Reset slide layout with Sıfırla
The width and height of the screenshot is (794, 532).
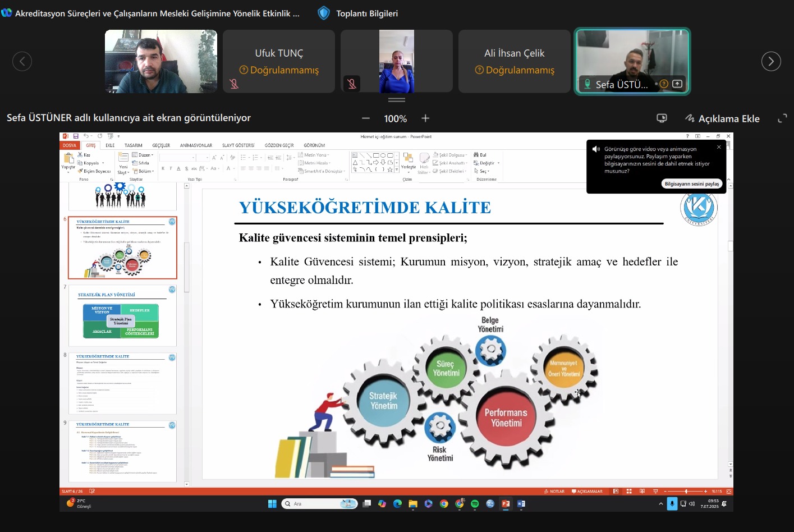[141, 163]
